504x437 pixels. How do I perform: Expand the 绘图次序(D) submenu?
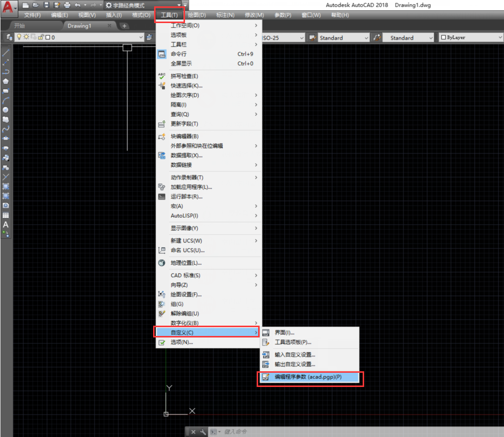pos(209,95)
